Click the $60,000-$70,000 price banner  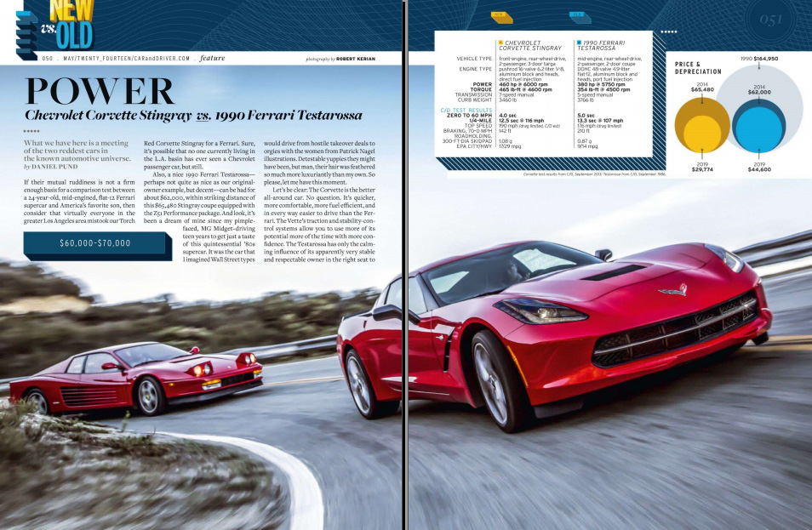[x=96, y=244]
